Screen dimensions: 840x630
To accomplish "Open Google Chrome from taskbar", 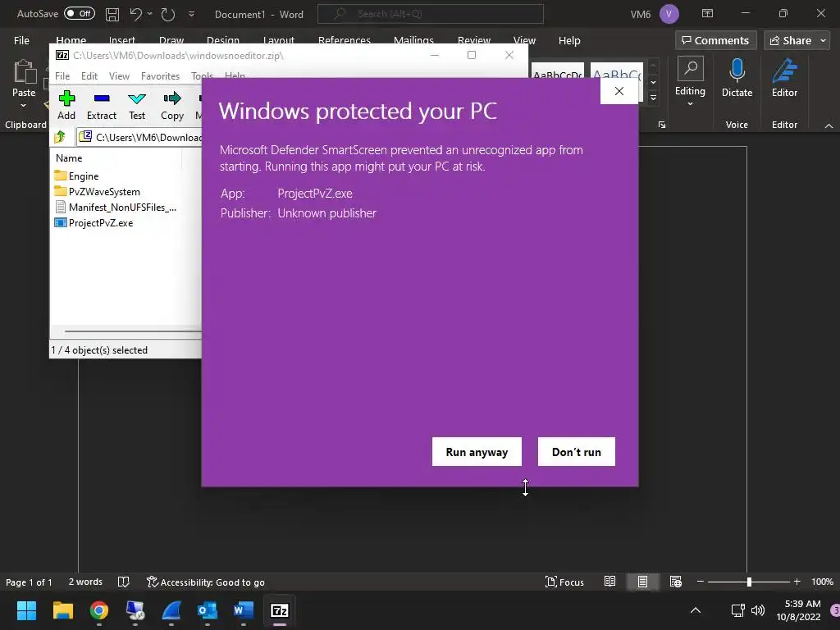I will tap(99, 610).
